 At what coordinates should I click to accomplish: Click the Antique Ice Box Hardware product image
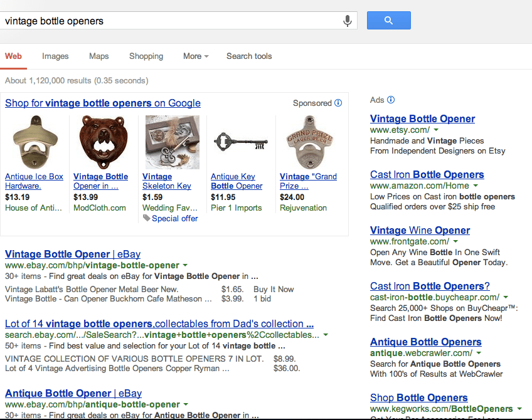(x=35, y=142)
